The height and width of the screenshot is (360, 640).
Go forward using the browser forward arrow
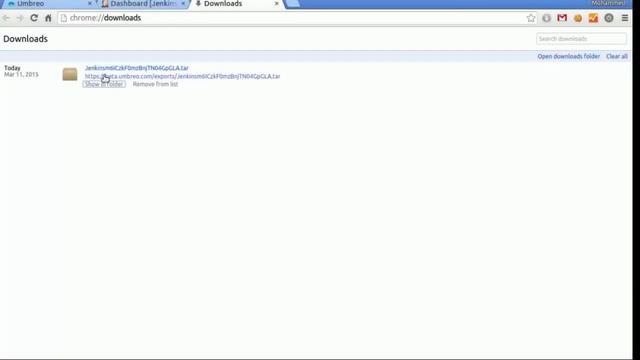[x=20, y=18]
